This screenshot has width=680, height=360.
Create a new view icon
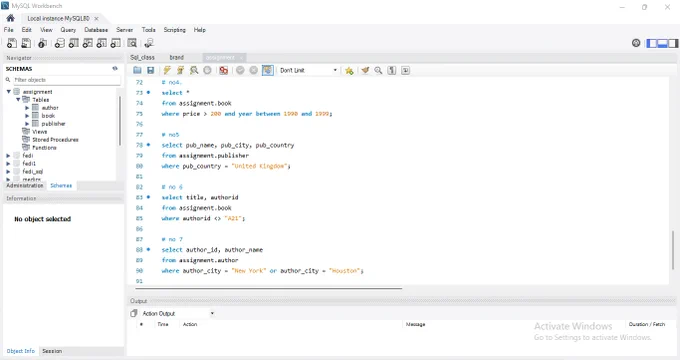[88, 43]
